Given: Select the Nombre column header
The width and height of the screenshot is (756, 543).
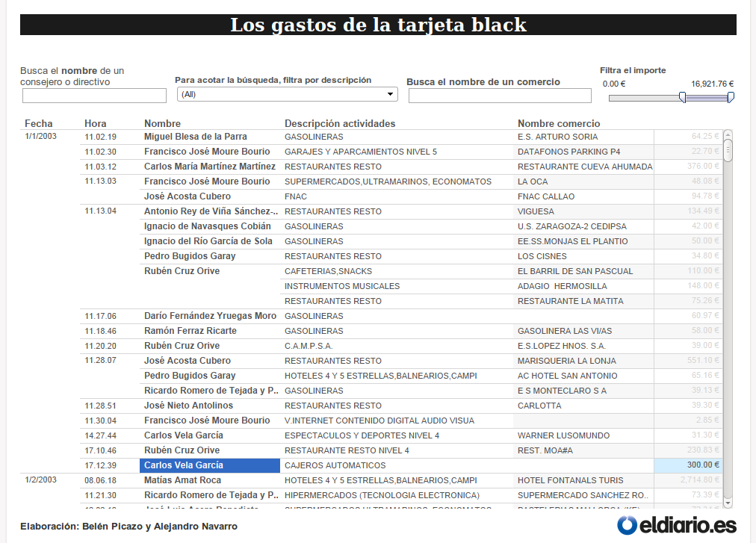Looking at the screenshot, I should [x=163, y=123].
